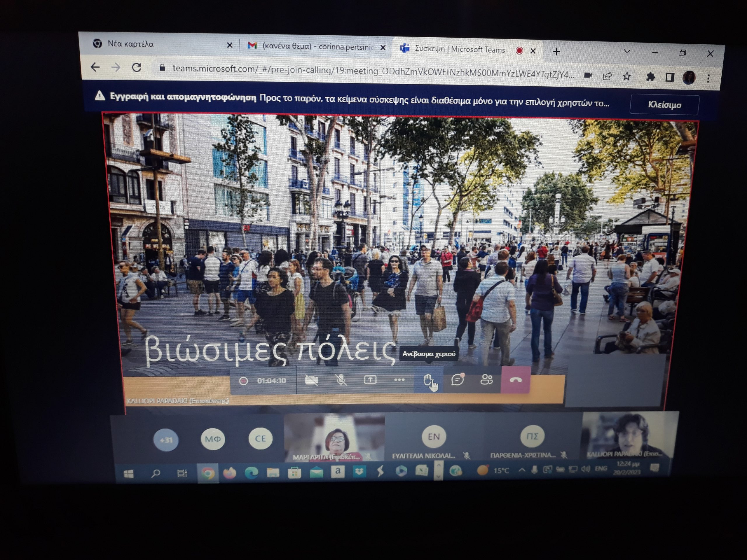Close the Νέα καρτέλα tab

(230, 45)
